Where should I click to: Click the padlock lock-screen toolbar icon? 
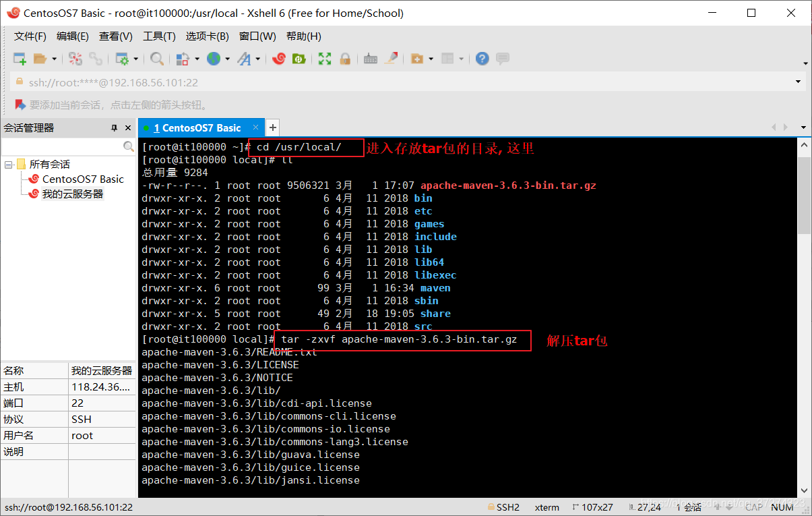coord(345,59)
